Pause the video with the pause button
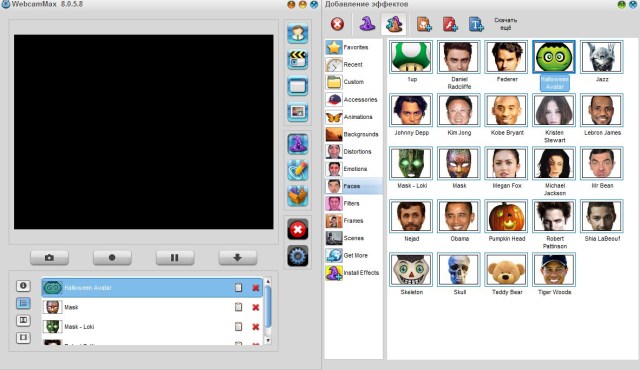Image resolution: width=640 pixels, height=370 pixels. (x=175, y=258)
